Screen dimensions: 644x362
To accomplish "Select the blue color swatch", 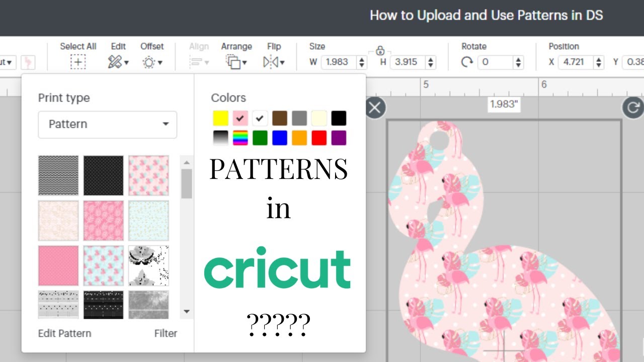I will (280, 138).
